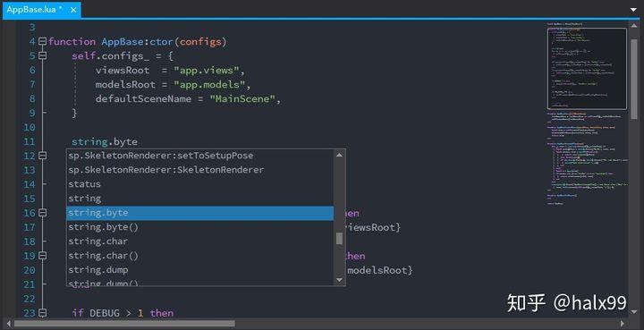This screenshot has width=644, height=330.
Task: Toggle the fold marker on line 12
Action: point(42,156)
